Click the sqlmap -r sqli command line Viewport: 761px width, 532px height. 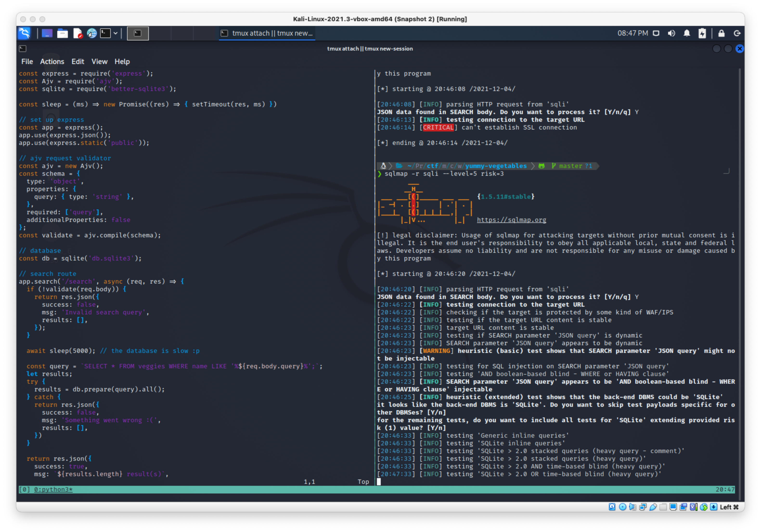[444, 174]
